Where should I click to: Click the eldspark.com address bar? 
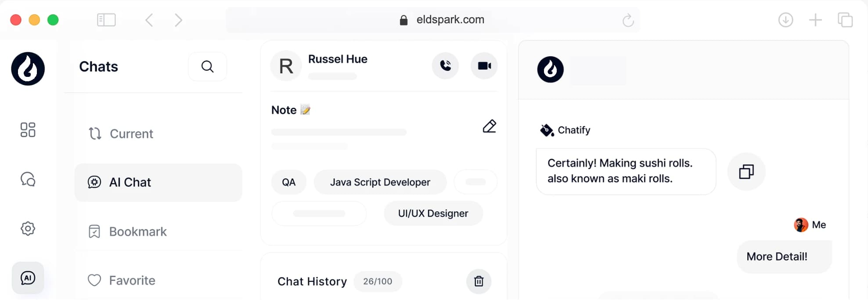click(x=432, y=20)
